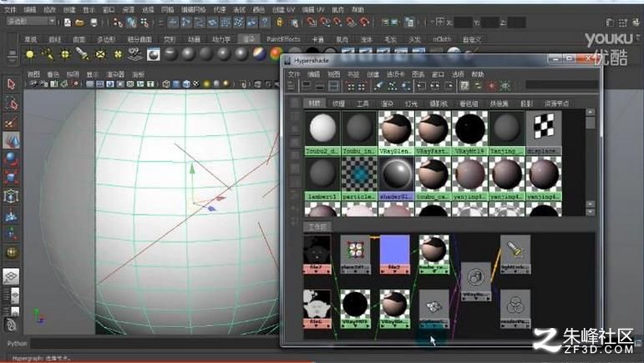Open 帮助 menu in Hypershade window

478,74
